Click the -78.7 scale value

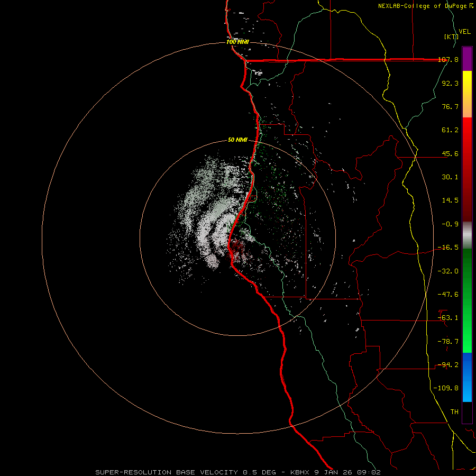tap(448, 342)
